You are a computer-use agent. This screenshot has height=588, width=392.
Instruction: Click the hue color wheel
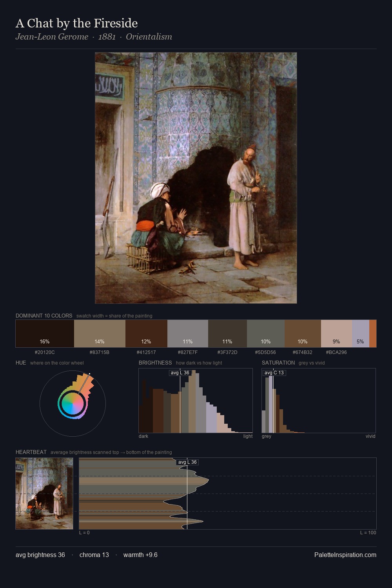point(73,403)
